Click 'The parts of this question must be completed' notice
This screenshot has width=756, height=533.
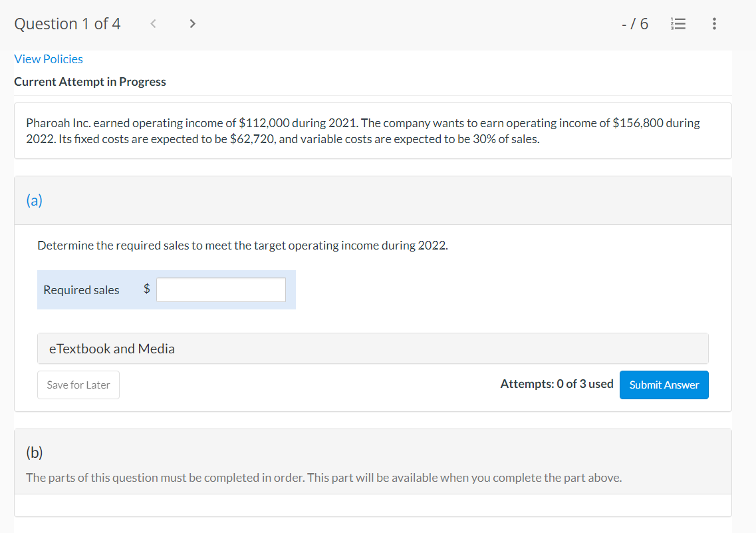[x=324, y=478]
